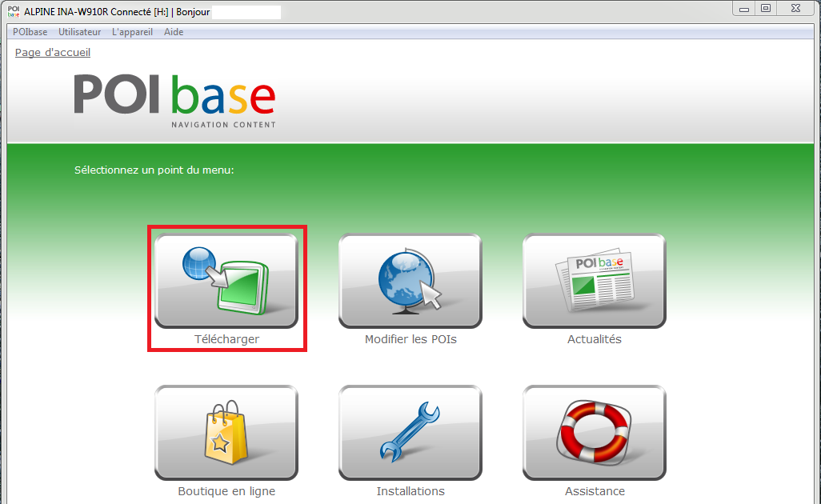
Task: Minimize the POIbase window
Action: [745, 9]
